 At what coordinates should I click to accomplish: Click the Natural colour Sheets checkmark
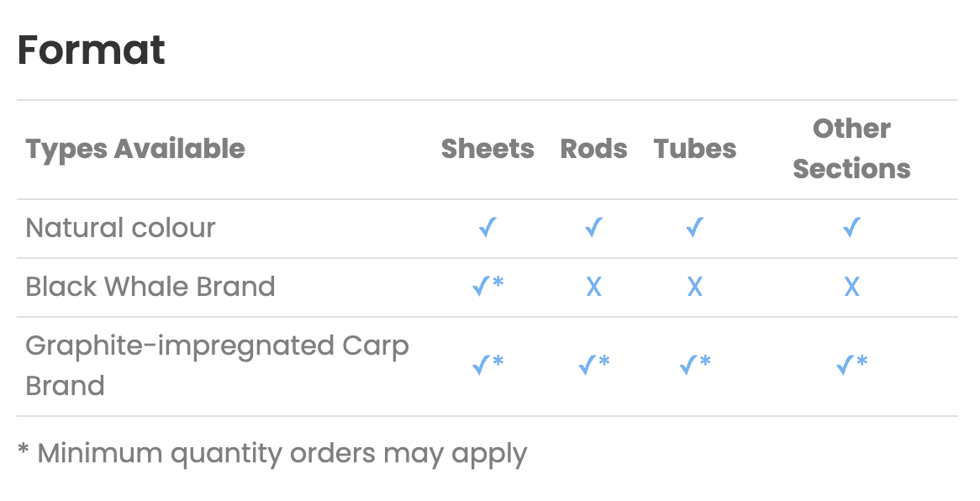click(x=487, y=228)
